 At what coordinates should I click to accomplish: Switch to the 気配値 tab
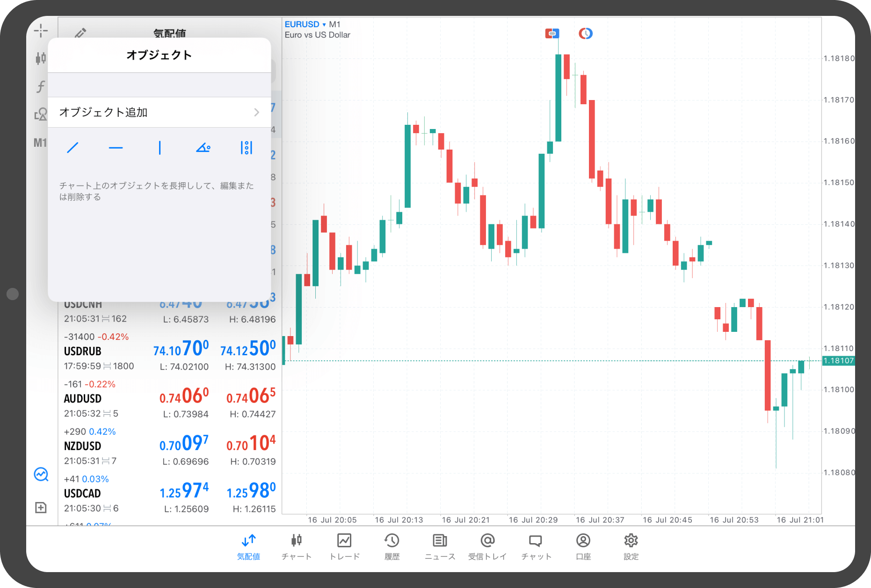click(248, 547)
